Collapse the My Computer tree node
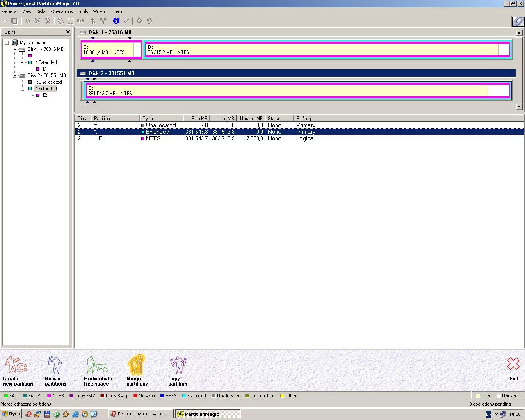This screenshot has width=525, height=420. tap(7, 43)
